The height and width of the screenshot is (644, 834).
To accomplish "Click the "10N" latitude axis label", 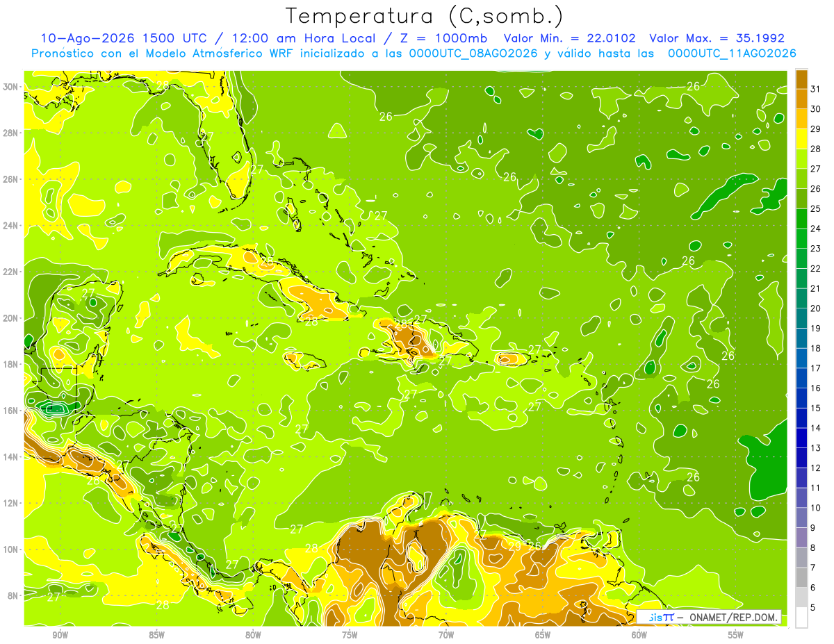I will pyautogui.click(x=11, y=550).
